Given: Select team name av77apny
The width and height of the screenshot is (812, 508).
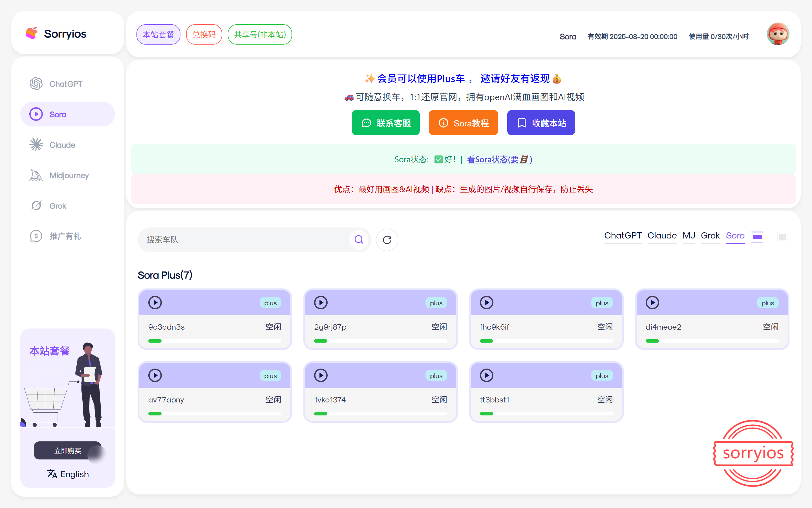Looking at the screenshot, I should (x=166, y=400).
